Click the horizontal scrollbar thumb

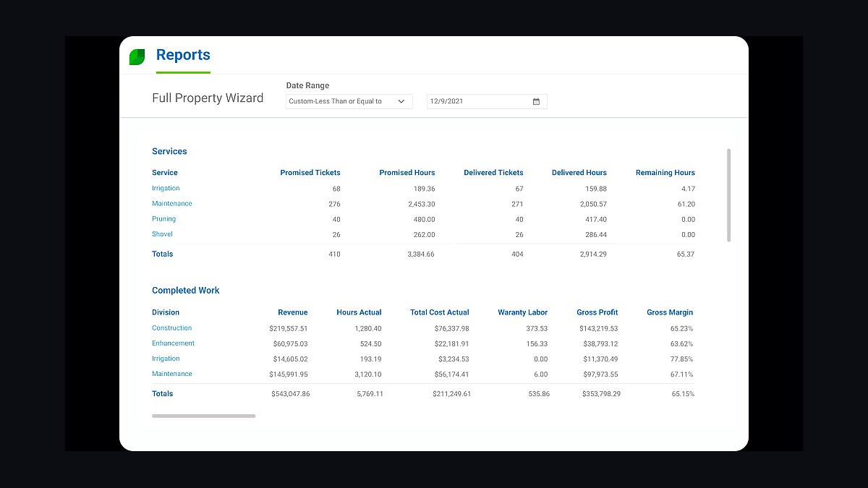(x=203, y=416)
